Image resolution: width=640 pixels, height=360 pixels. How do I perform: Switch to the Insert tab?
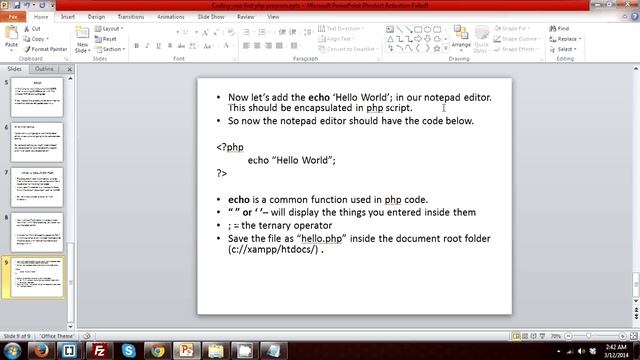click(x=68, y=17)
